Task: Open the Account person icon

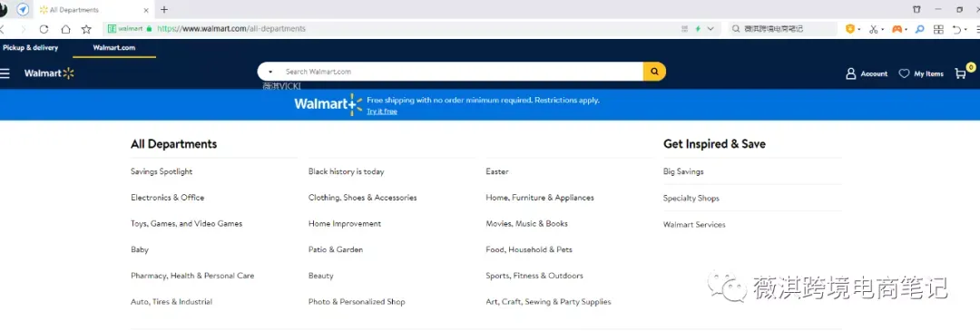Action: [x=850, y=73]
